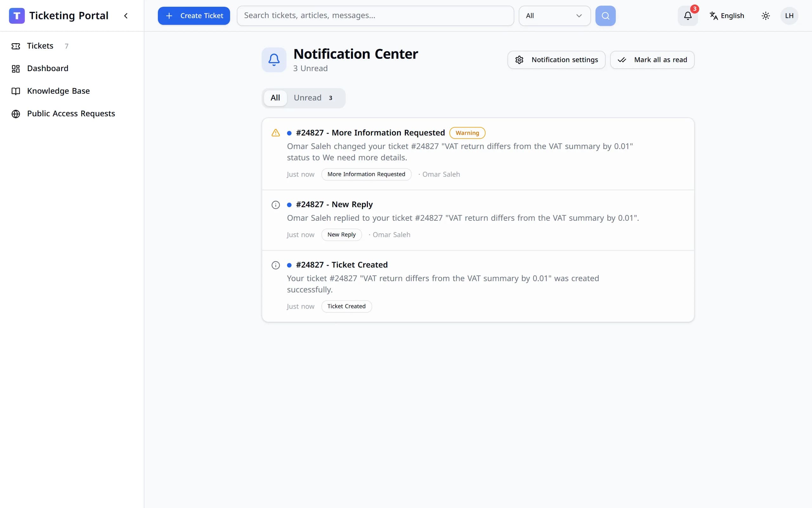Focus the search tickets input field
Viewport: 812px width, 508px height.
click(x=375, y=16)
